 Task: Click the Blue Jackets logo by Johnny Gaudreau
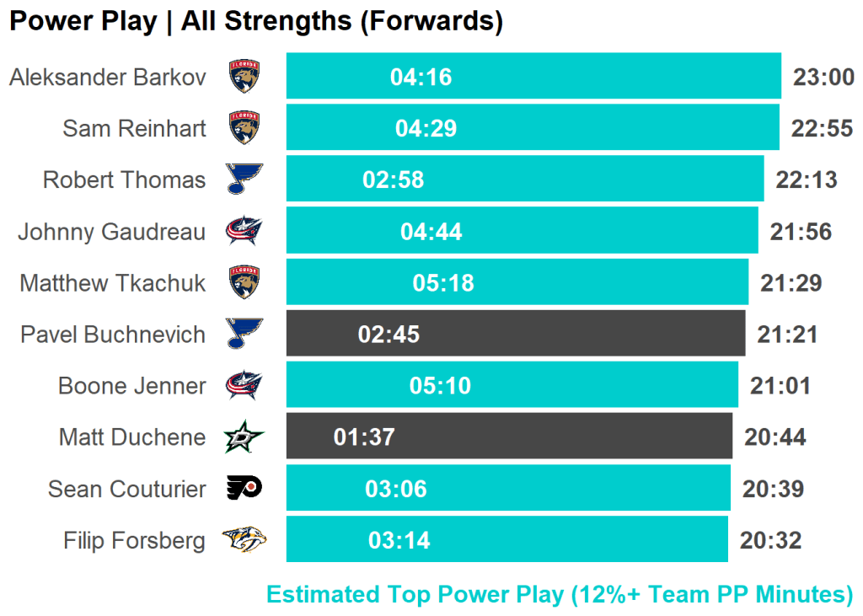click(x=244, y=231)
